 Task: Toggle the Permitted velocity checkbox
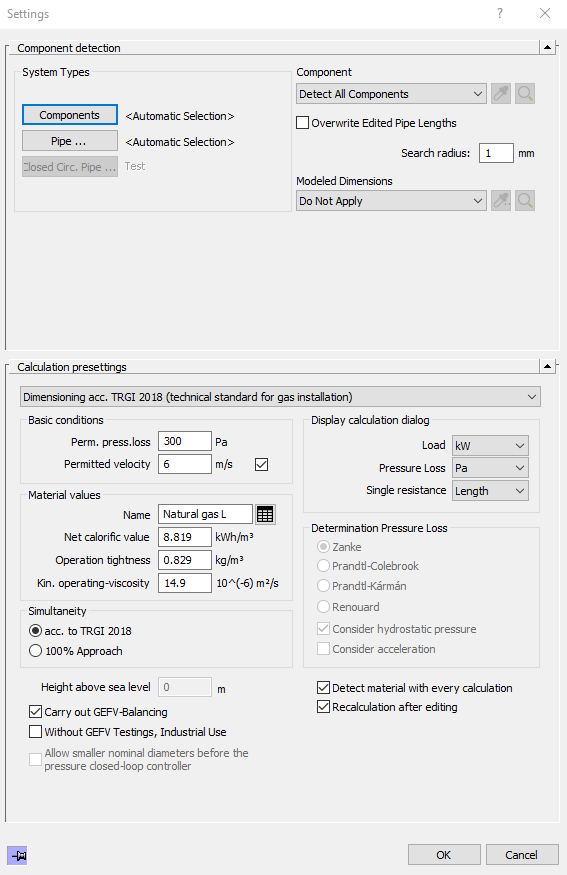261,464
